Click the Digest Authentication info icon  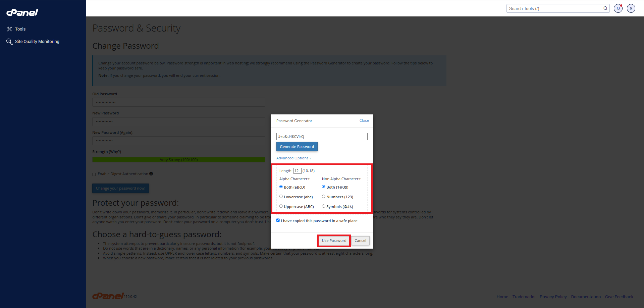tap(151, 174)
